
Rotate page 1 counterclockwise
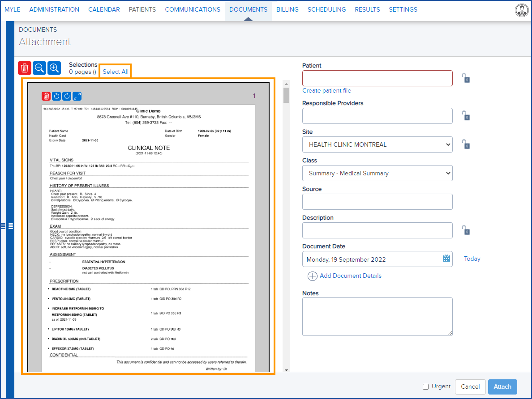pyautogui.click(x=56, y=96)
